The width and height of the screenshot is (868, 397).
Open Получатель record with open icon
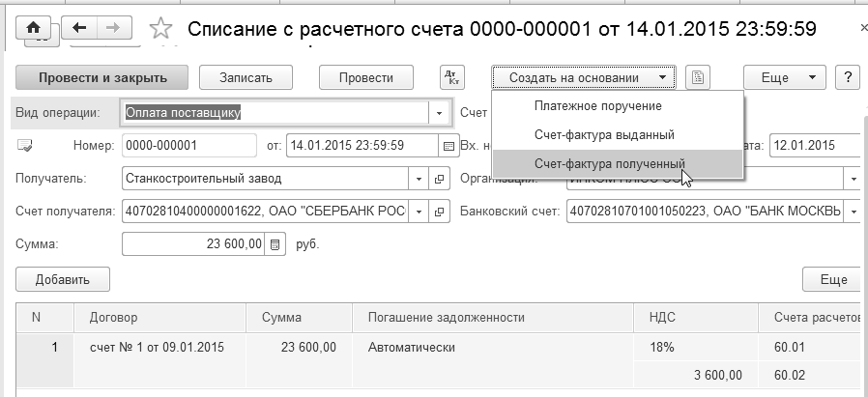(x=438, y=179)
